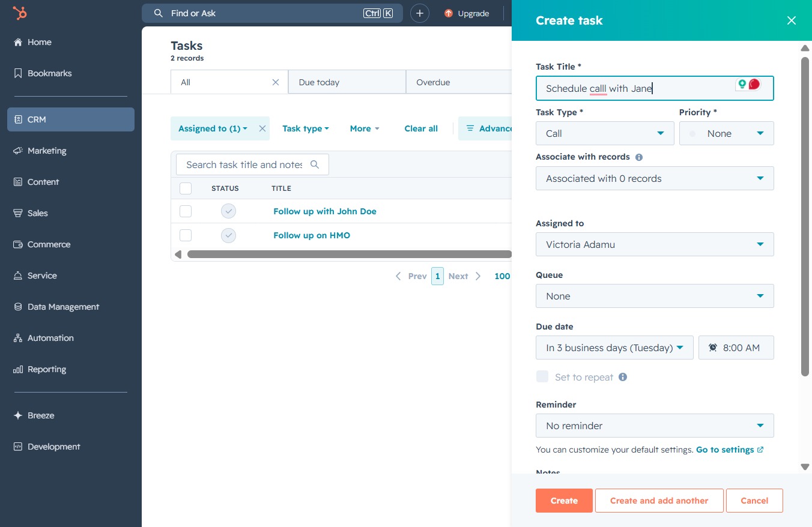
Task: Expand the Assigned to (1) filter
Action: [213, 128]
